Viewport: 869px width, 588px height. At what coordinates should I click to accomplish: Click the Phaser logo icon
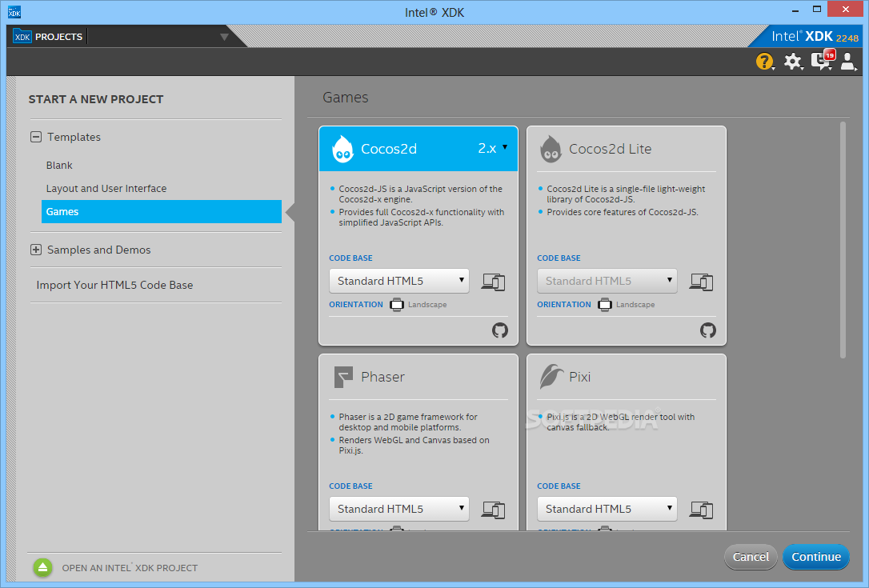pyautogui.click(x=343, y=377)
